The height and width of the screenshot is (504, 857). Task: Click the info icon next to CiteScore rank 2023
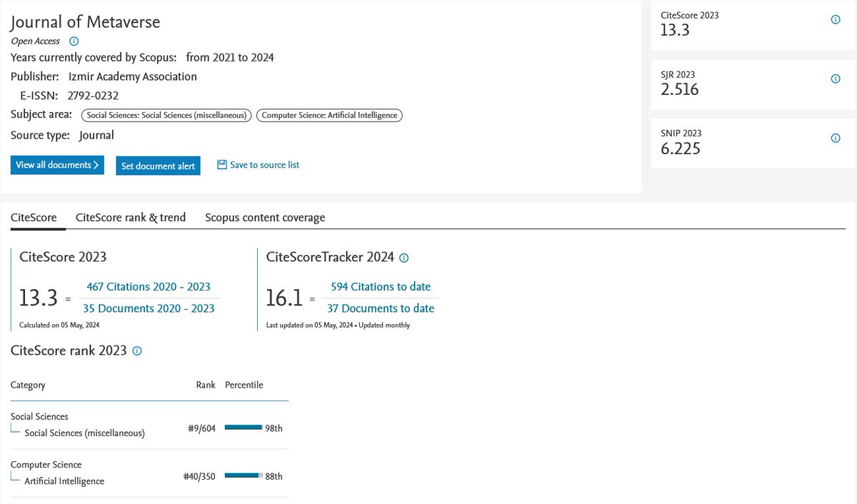(x=137, y=351)
